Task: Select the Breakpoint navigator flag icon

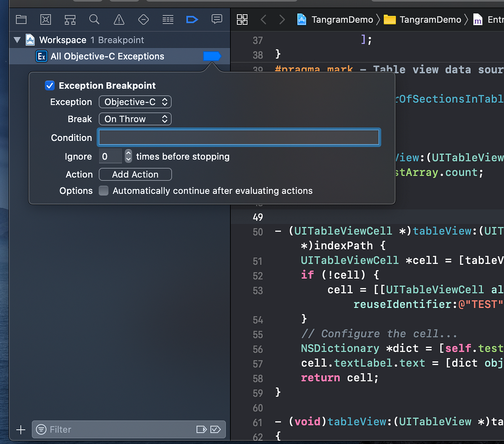Action: [192, 19]
